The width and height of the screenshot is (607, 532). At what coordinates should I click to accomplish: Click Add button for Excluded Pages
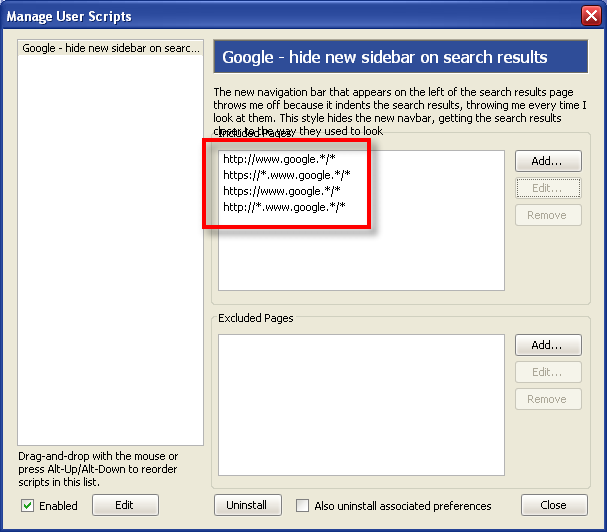tap(548, 345)
